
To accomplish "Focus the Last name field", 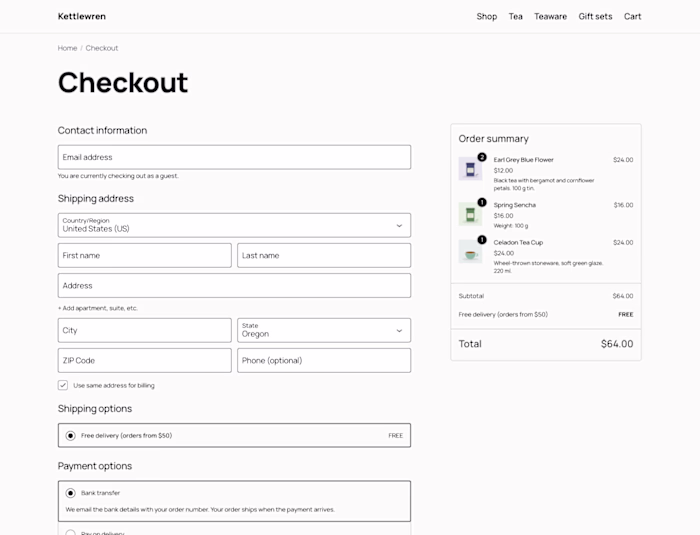I will [x=324, y=255].
